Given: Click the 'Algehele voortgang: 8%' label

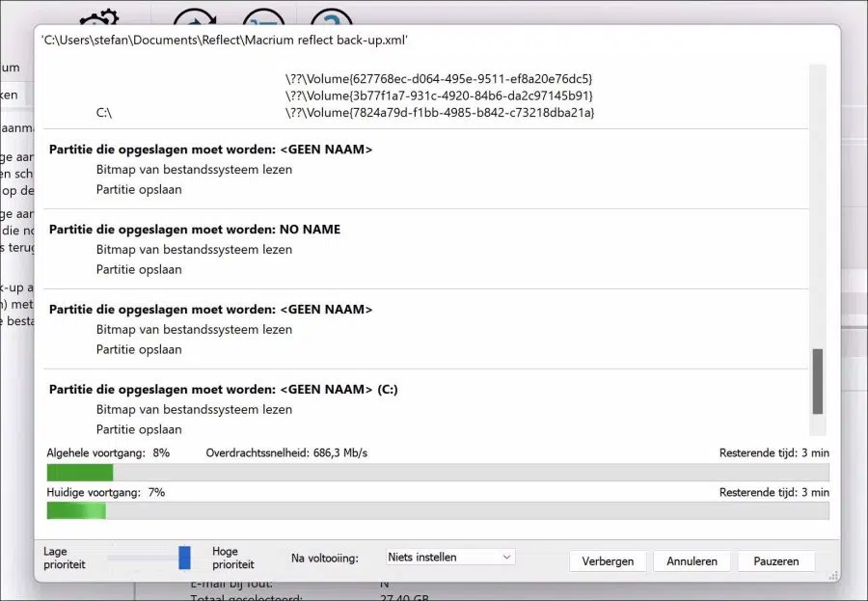Looking at the screenshot, I should (108, 453).
